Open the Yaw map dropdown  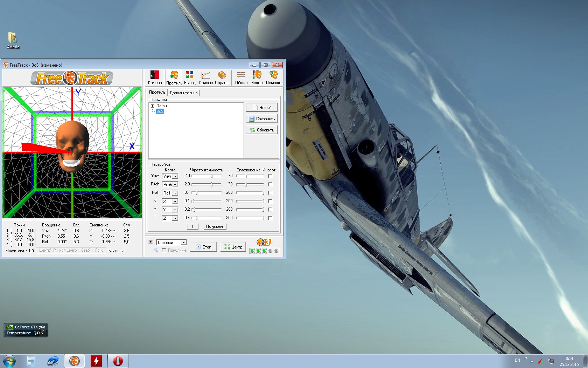[170, 176]
